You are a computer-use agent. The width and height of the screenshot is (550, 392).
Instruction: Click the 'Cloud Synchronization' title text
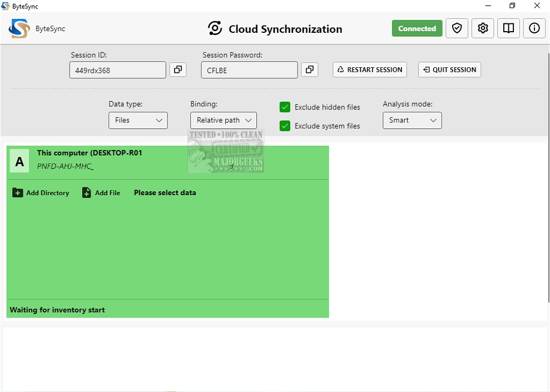[285, 29]
